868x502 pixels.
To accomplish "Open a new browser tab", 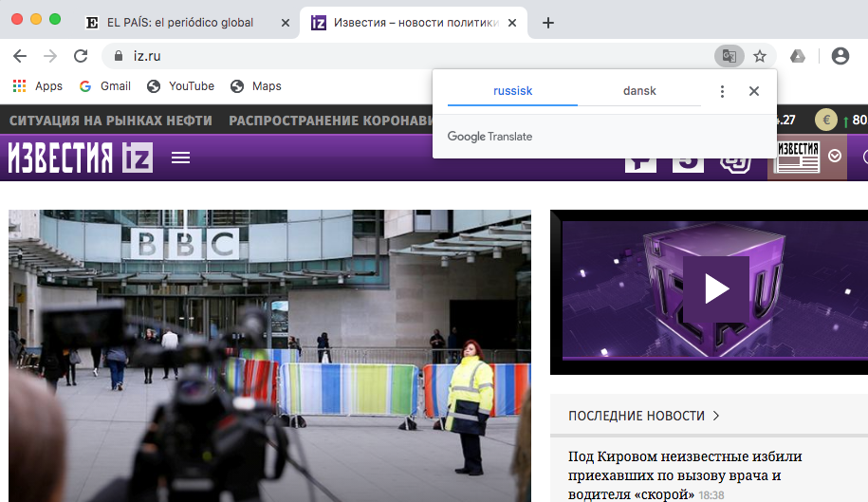I will pyautogui.click(x=548, y=23).
